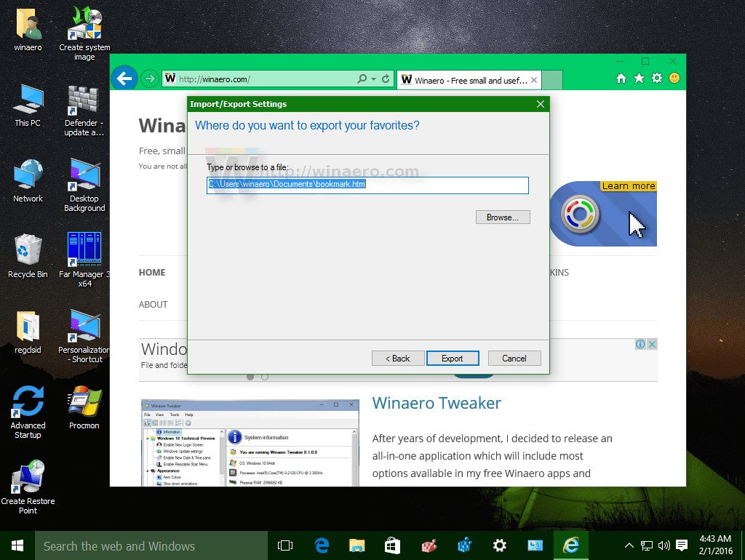745x560 pixels.
Task: Open the address bar dropdown arrow
Action: coord(373,79)
